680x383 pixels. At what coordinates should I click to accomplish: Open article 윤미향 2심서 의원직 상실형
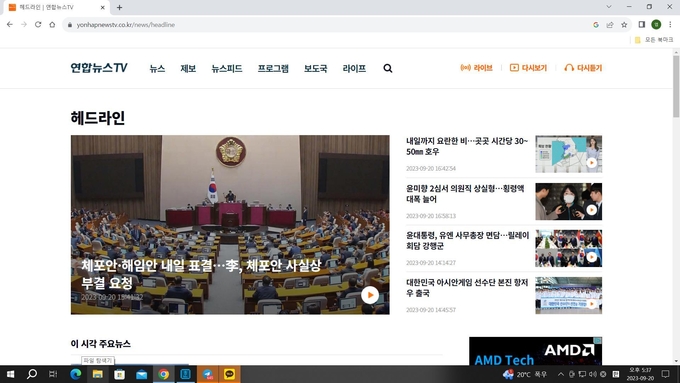tap(465, 194)
